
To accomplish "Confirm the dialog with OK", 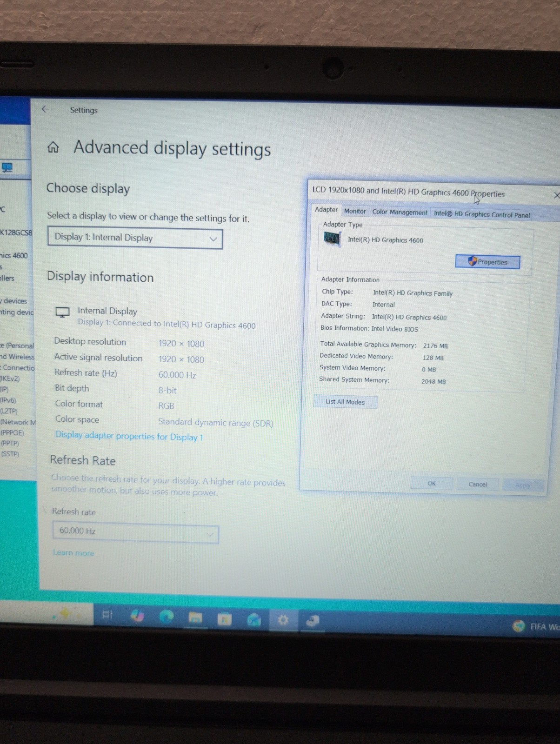I will (x=432, y=483).
